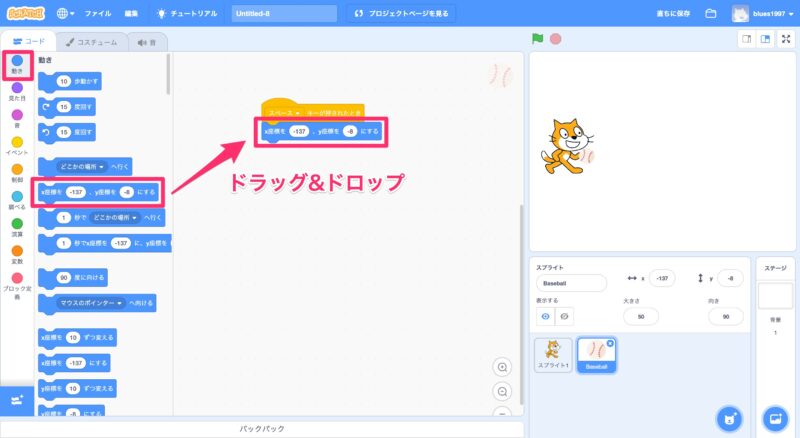Open the ファイル menu

tap(98, 14)
